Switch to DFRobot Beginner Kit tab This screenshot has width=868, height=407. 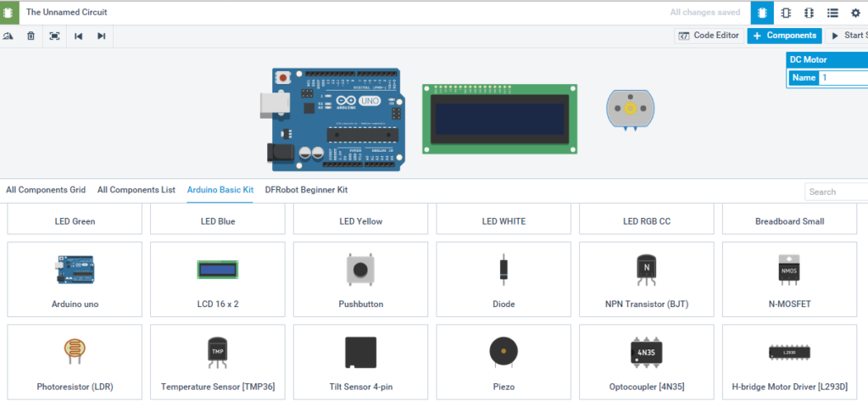click(306, 190)
